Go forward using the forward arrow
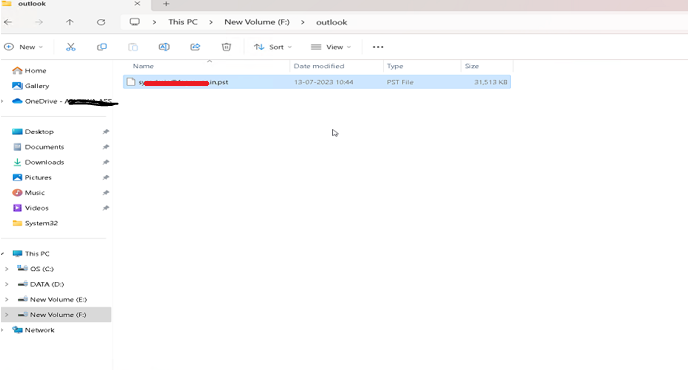This screenshot has height=374, width=688. pyautogui.click(x=39, y=22)
